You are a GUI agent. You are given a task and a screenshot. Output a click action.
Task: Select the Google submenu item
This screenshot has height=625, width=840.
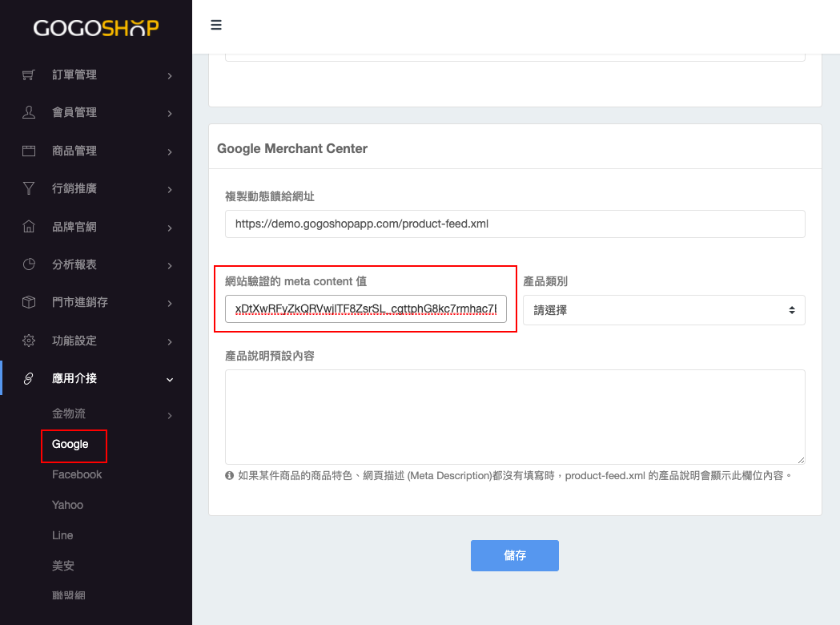tap(70, 445)
